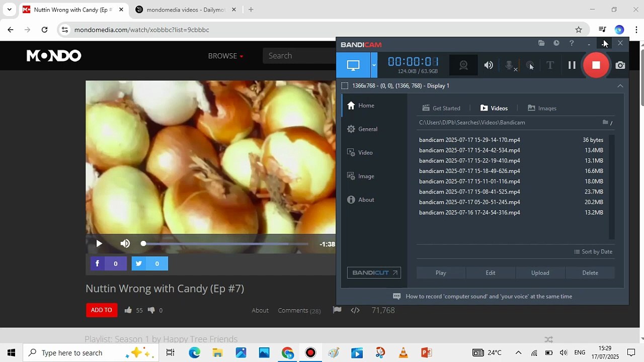The image size is (644, 362).
Task: Open the tip about recording computer sound and voice
Action: click(x=482, y=297)
